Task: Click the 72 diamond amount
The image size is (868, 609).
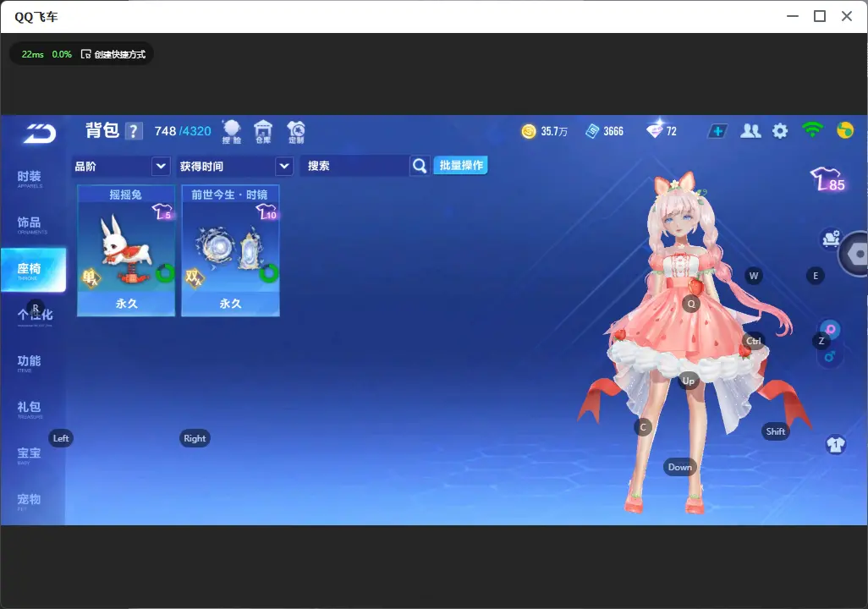Action: (672, 131)
